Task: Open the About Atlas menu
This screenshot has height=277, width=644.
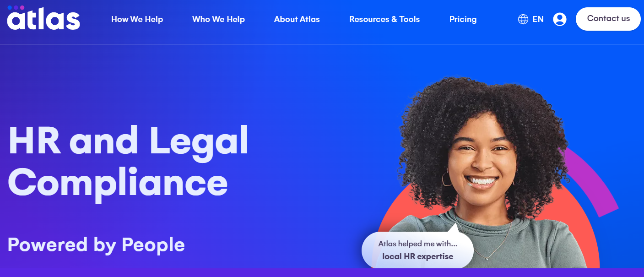Action: coord(297,19)
